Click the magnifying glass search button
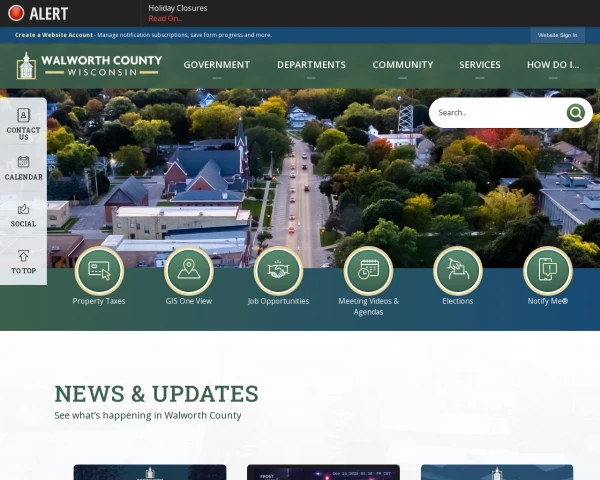This screenshot has height=480, width=600. coord(576,113)
